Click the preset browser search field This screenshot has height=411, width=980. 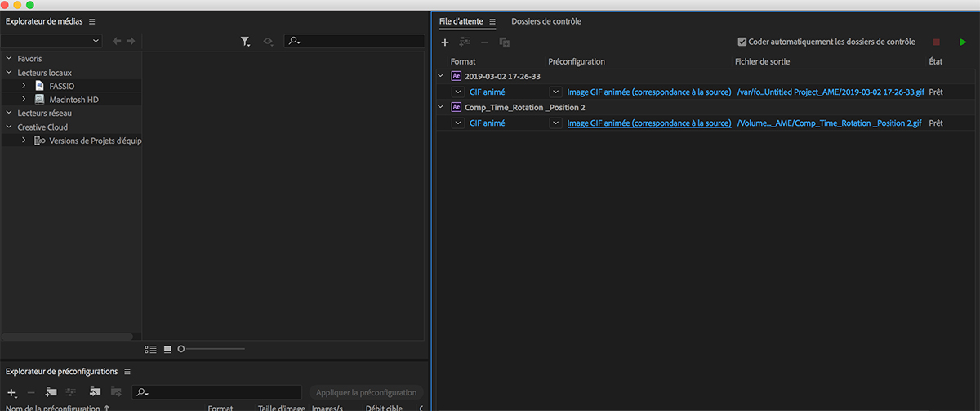point(216,393)
